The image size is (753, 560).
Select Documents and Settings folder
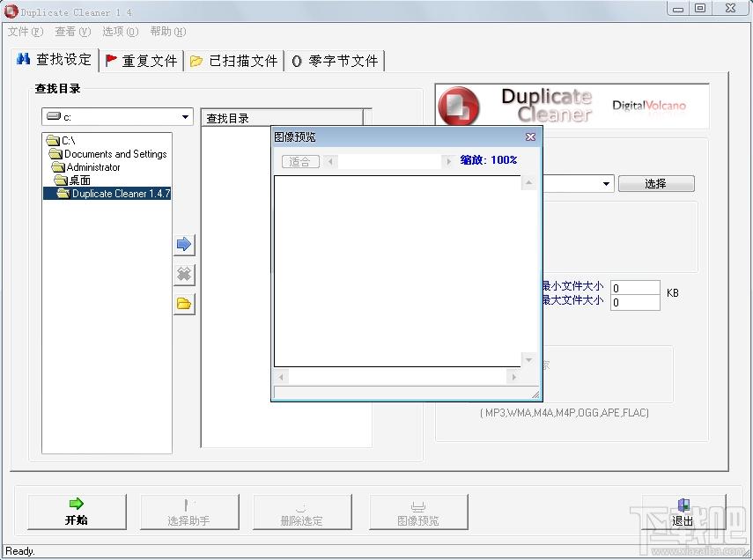[108, 154]
